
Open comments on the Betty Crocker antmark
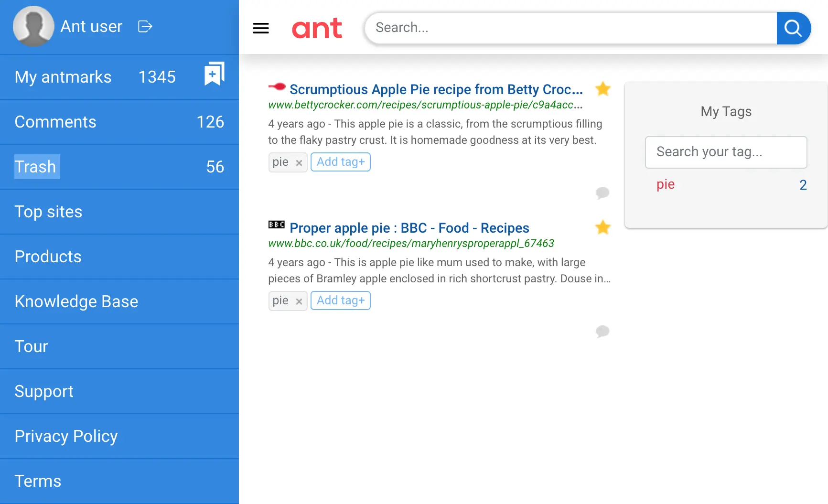(602, 193)
